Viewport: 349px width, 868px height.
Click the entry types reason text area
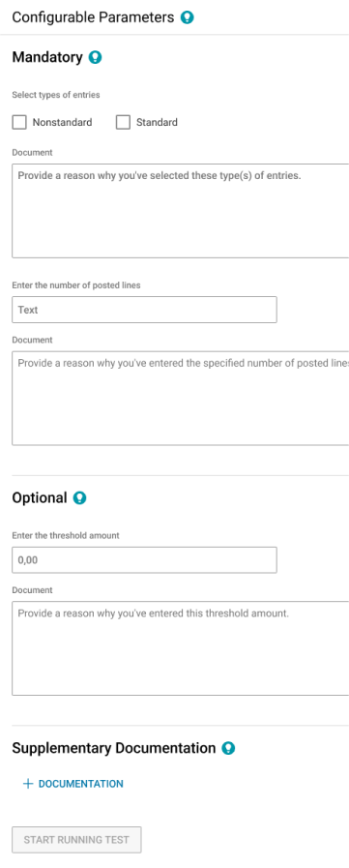click(181, 211)
